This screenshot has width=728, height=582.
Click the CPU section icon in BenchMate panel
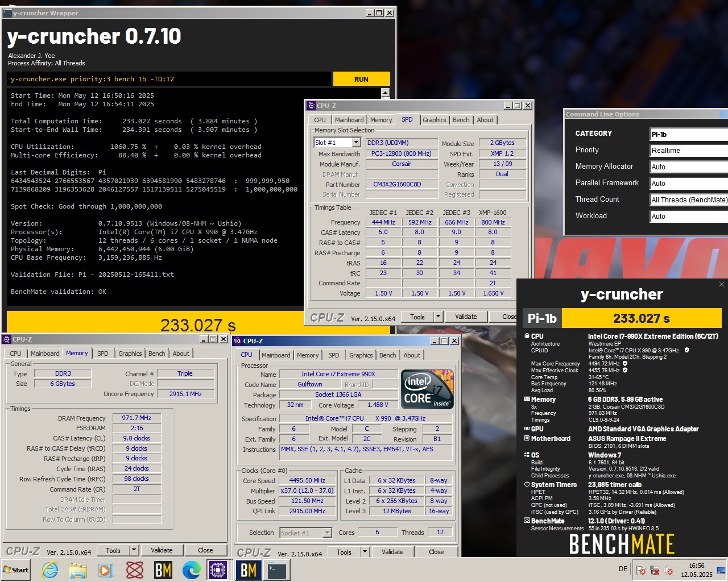[526, 336]
